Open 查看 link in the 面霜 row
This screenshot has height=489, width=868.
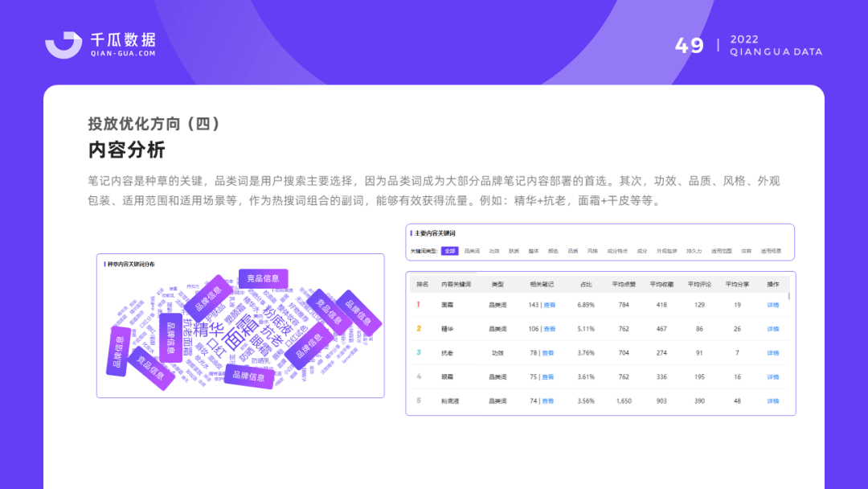tap(548, 305)
